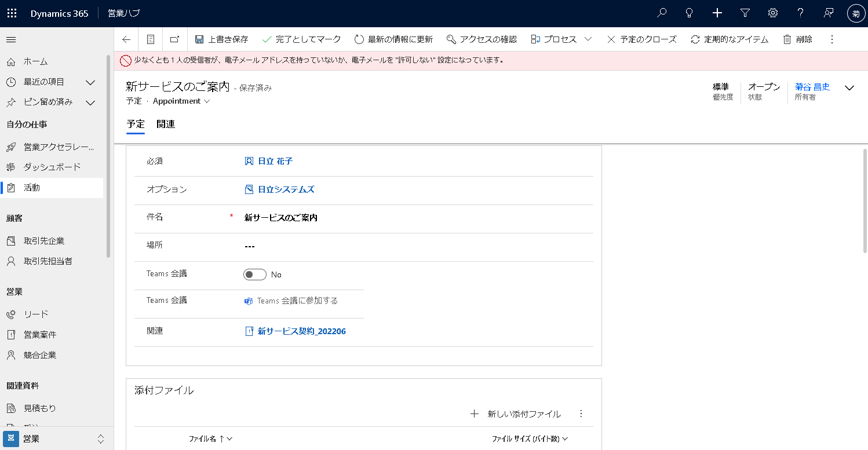Click the 件名 subject field
This screenshot has width=868, height=450.
pyautogui.click(x=417, y=218)
